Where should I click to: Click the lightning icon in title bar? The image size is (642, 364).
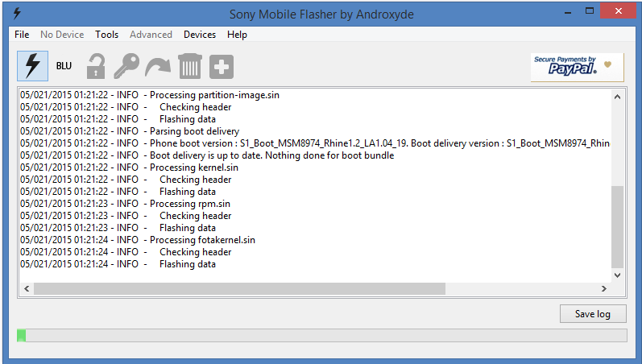pos(17,13)
